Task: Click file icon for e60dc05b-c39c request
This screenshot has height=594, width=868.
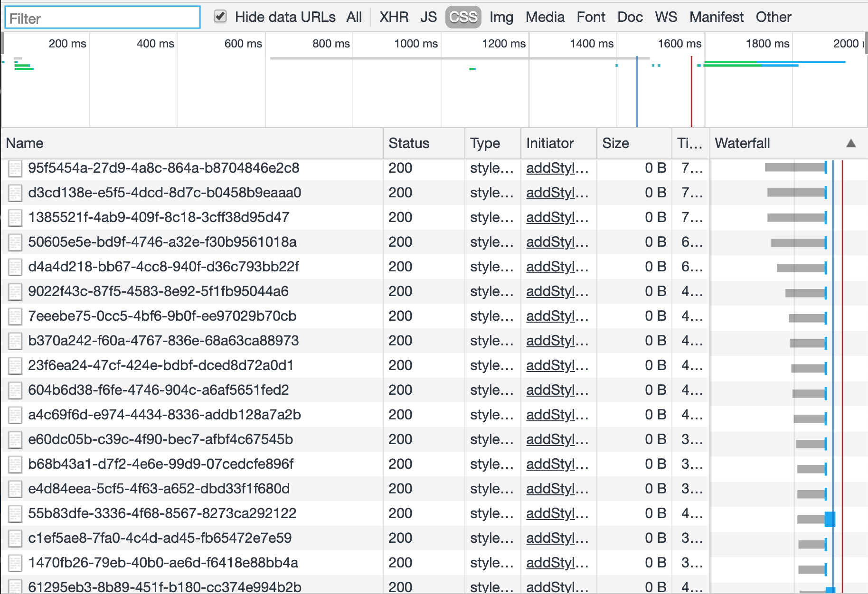Action: [x=15, y=440]
